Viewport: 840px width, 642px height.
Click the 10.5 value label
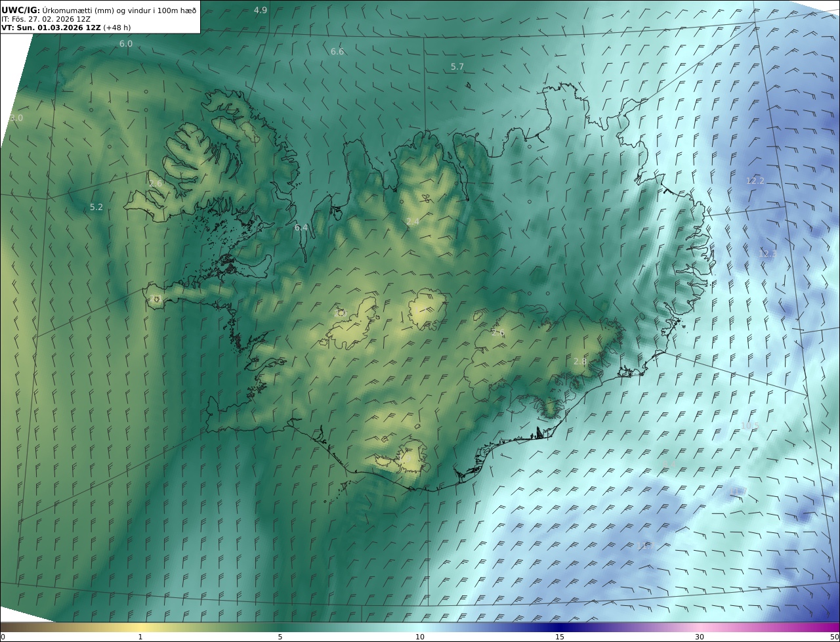click(749, 425)
